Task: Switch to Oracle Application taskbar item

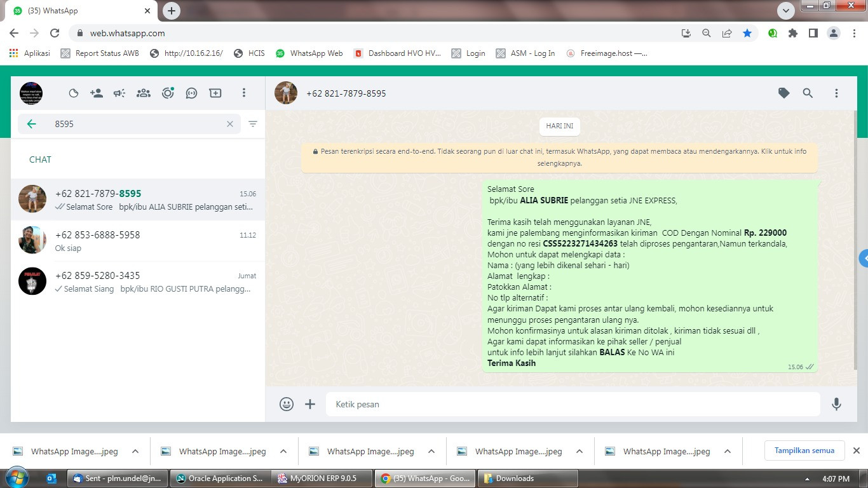Action: coord(220,478)
